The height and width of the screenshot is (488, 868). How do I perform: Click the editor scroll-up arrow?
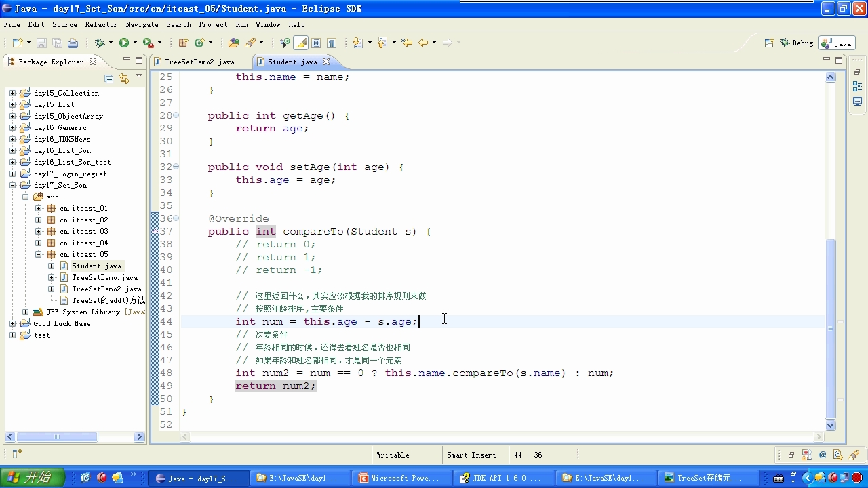831,77
